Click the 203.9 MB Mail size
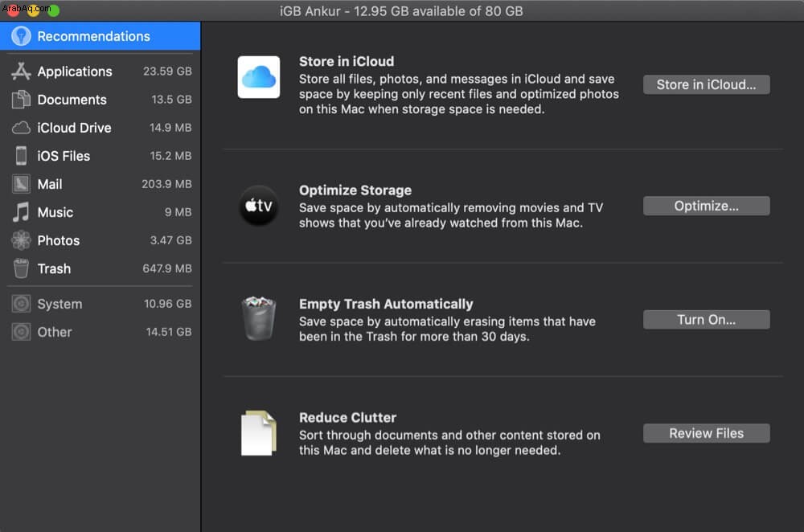804x532 pixels. click(x=166, y=184)
